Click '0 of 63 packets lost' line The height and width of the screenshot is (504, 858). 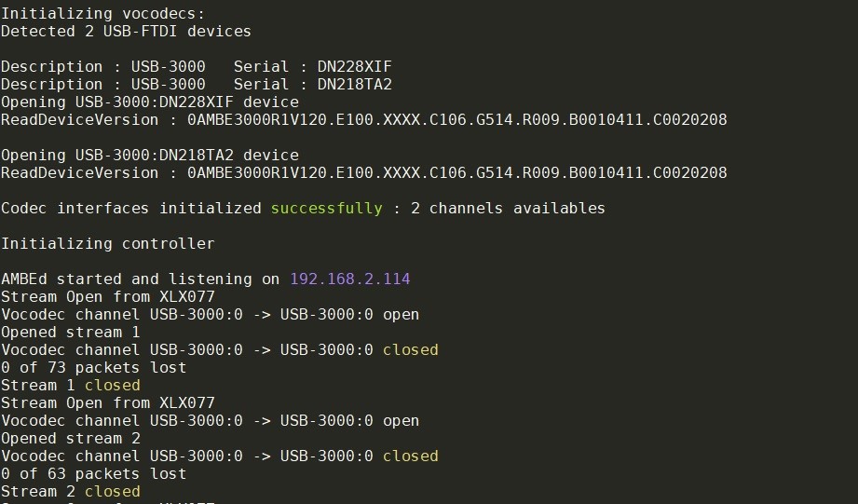click(x=93, y=474)
